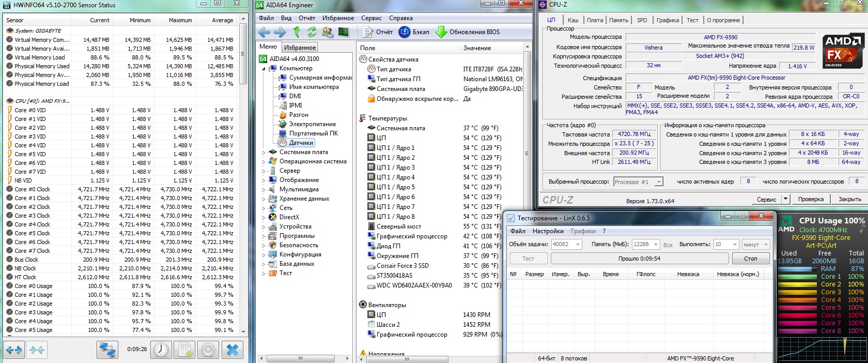
Task: Click the clock icon in HWiNFO
Action: 161,350
